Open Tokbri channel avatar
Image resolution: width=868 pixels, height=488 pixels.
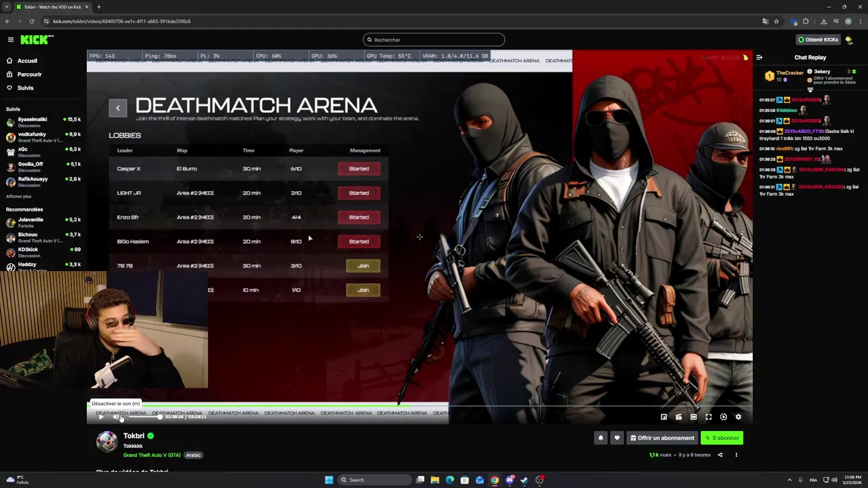106,441
